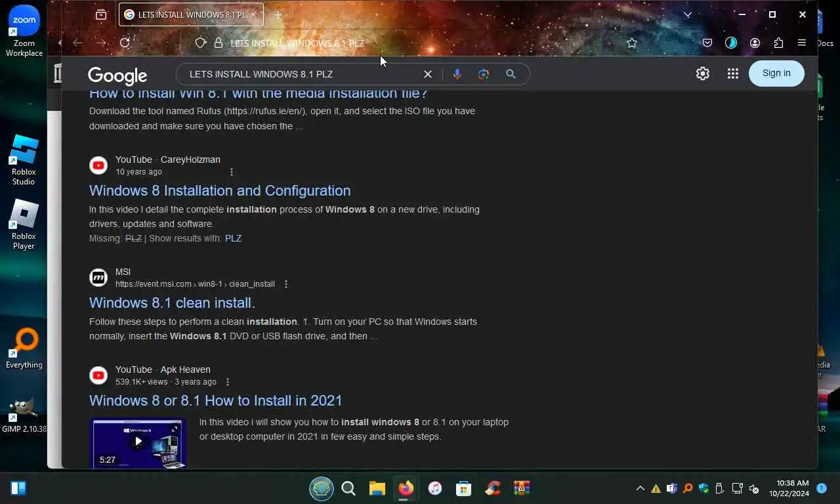Viewport: 840px width, 504px height.
Task: Close the LETS INSTALL WINDOWS 8.1 PLZ tab
Action: (x=253, y=14)
